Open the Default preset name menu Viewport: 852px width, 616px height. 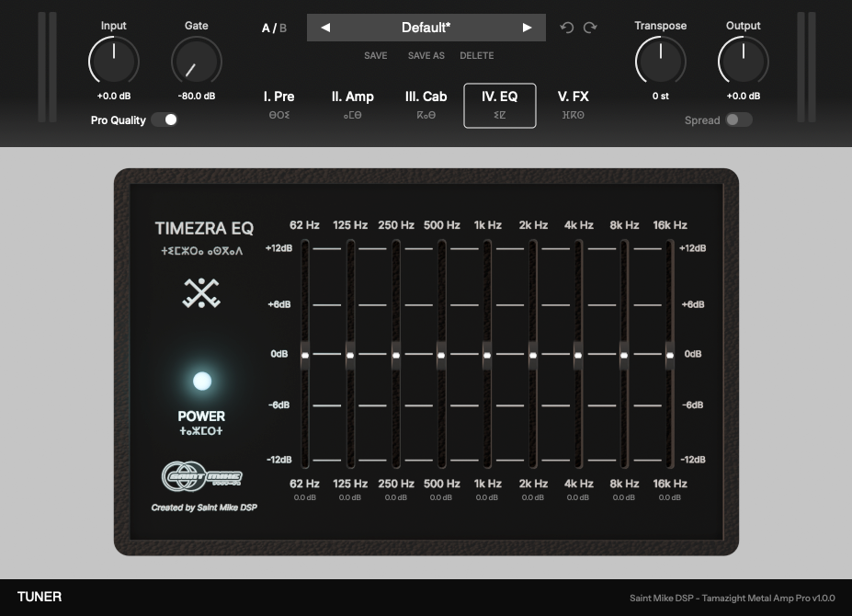(x=426, y=28)
